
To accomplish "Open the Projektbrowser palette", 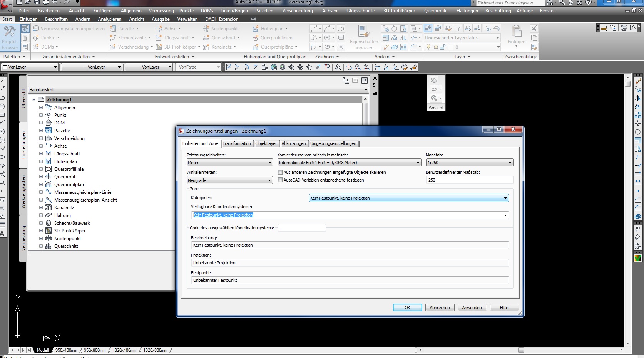I will point(10,38).
